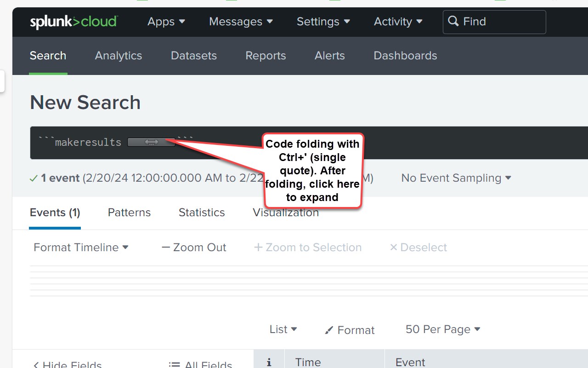
Task: Open the Messages dropdown menu
Action: tap(241, 22)
